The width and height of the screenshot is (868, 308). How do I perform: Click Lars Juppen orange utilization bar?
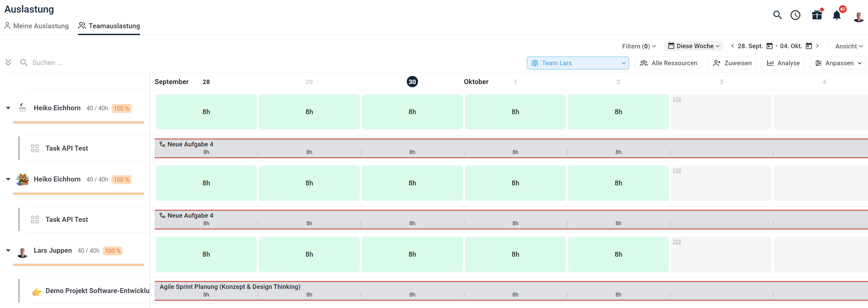tap(78, 265)
